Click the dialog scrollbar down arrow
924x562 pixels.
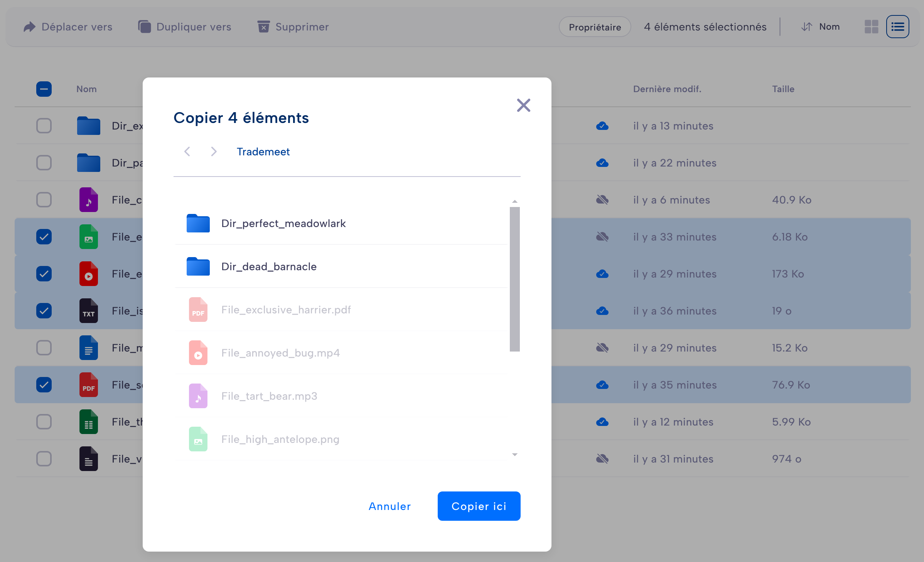(514, 454)
